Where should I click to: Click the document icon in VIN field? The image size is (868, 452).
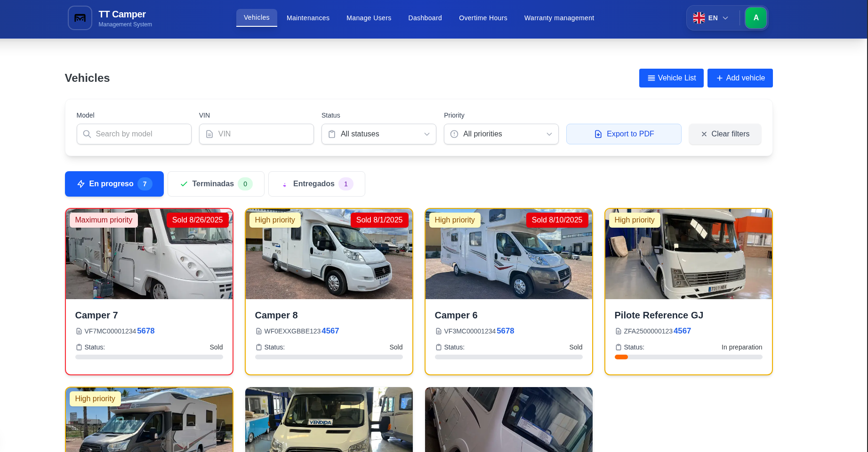209,134
